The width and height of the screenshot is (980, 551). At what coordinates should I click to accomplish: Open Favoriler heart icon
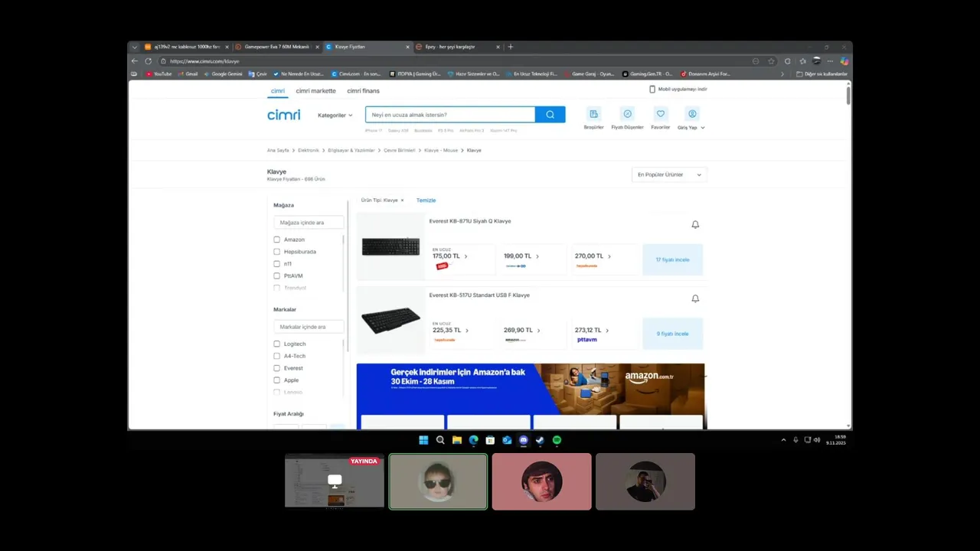[660, 114]
